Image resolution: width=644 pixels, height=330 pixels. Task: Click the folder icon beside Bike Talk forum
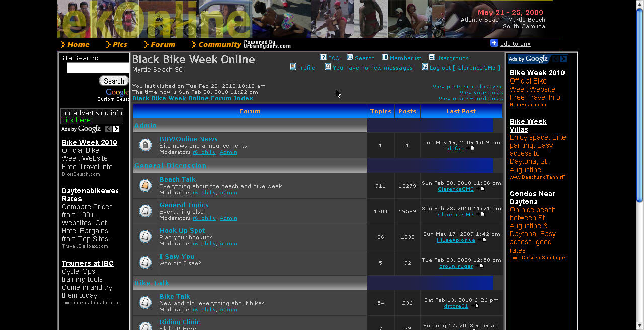[145, 303]
